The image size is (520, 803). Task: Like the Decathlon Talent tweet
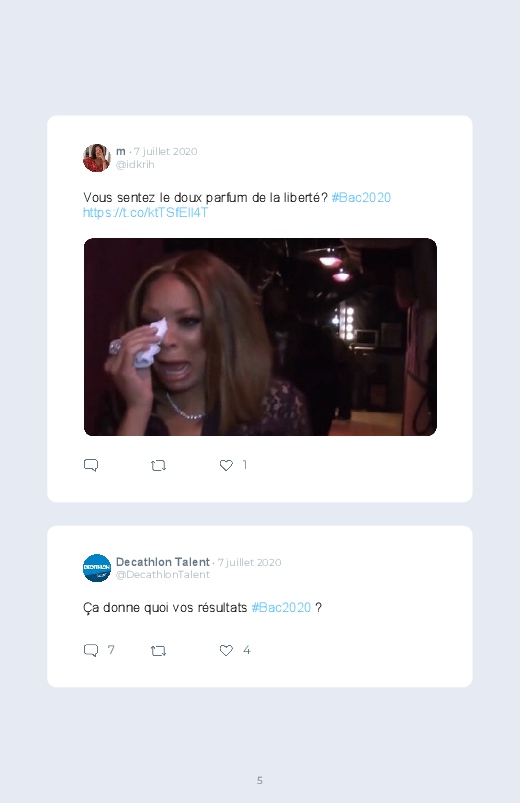coord(226,650)
